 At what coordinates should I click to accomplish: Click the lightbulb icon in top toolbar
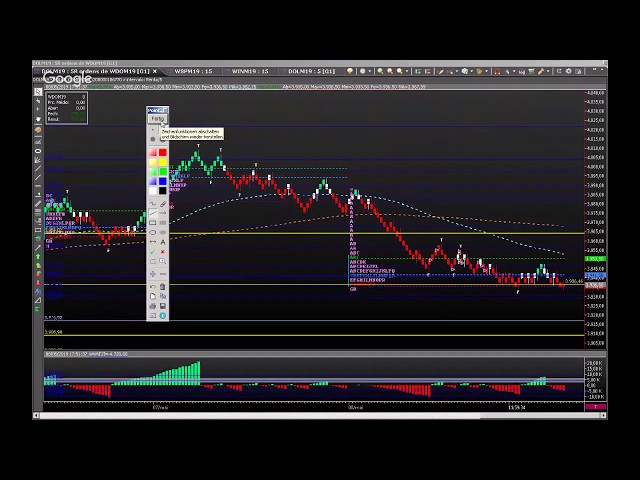pyautogui.click(x=349, y=71)
